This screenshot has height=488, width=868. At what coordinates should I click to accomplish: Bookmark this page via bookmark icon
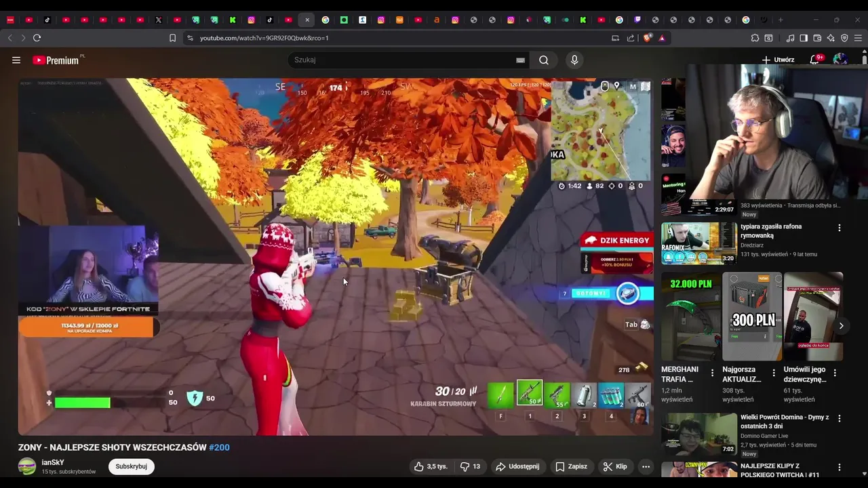(x=172, y=38)
